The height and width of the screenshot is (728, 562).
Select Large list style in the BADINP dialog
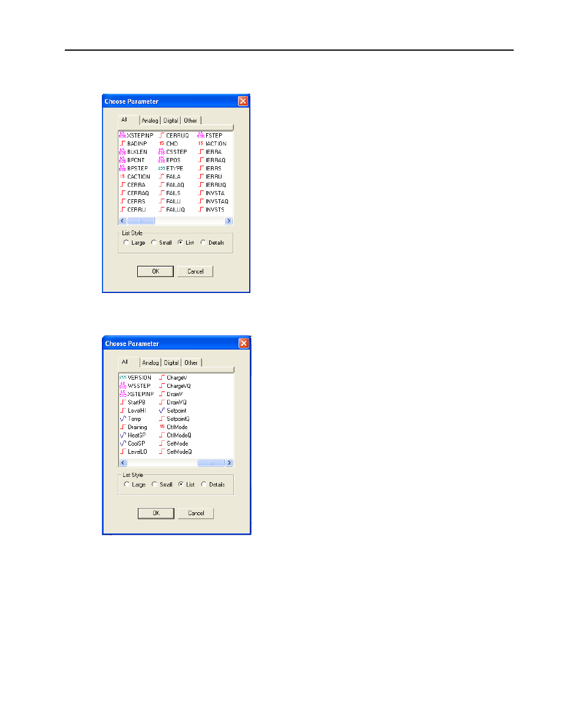126,242
